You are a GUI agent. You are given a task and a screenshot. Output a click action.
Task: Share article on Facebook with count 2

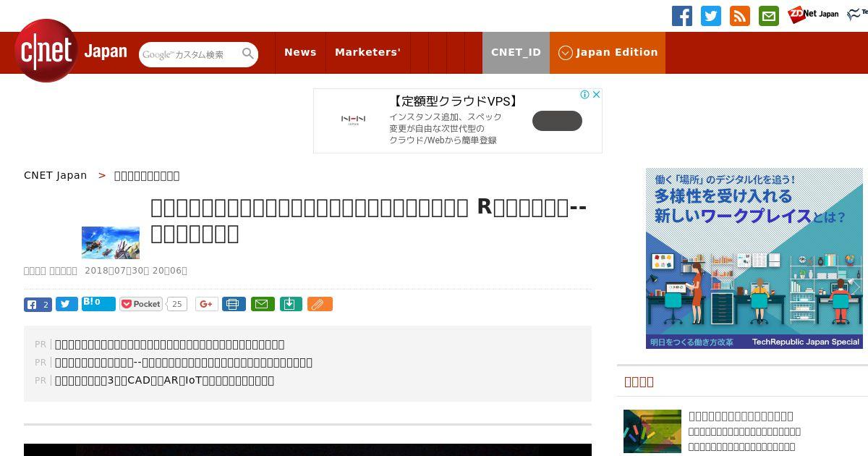click(38, 304)
